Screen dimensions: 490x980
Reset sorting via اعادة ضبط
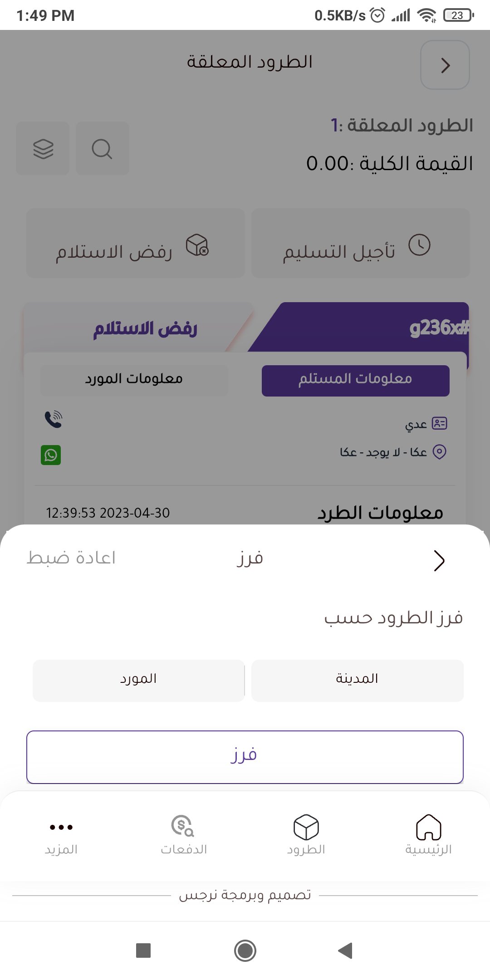(x=71, y=558)
